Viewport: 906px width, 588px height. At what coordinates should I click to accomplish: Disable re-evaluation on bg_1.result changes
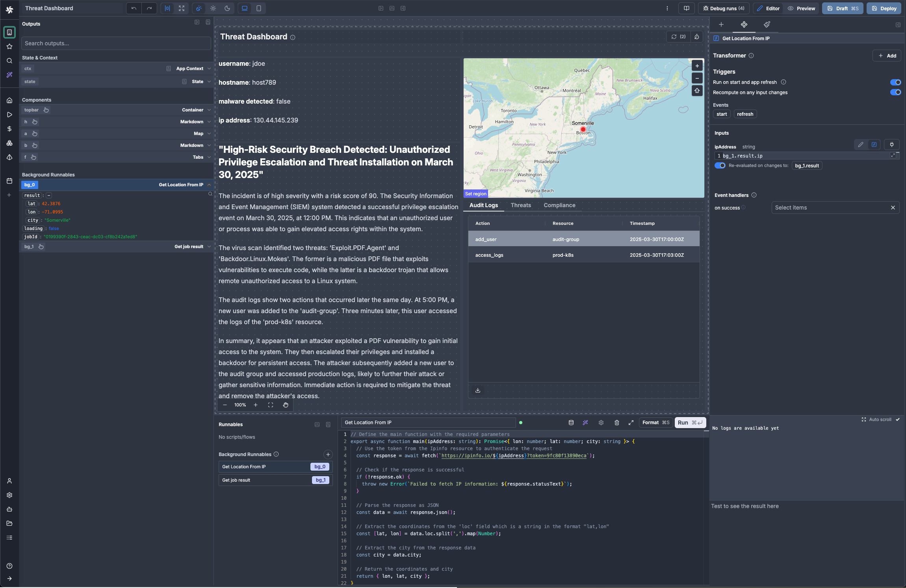tap(720, 165)
